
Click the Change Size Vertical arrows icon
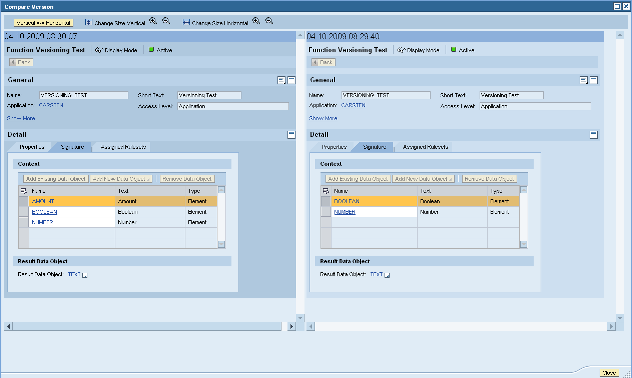(x=87, y=22)
